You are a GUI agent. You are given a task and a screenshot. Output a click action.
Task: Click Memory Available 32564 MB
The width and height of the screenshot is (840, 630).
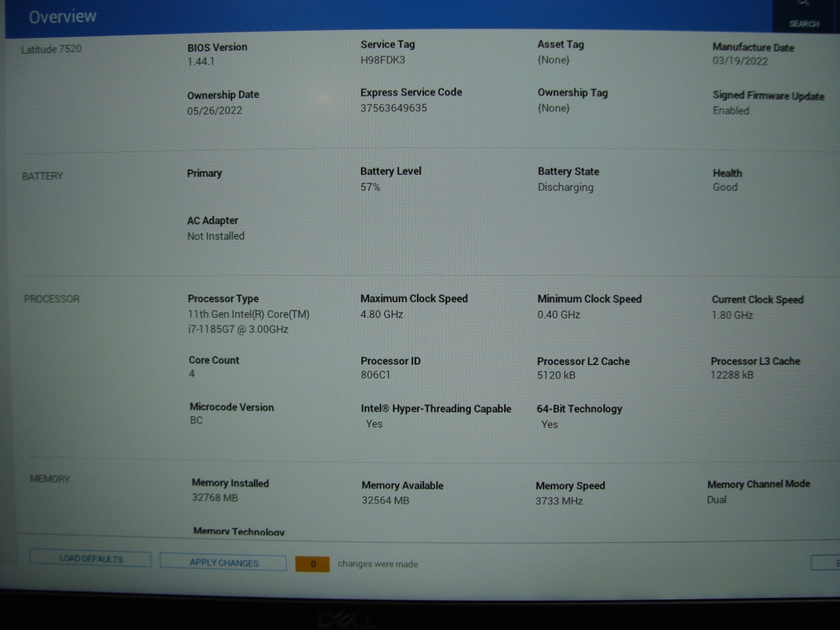385,500
